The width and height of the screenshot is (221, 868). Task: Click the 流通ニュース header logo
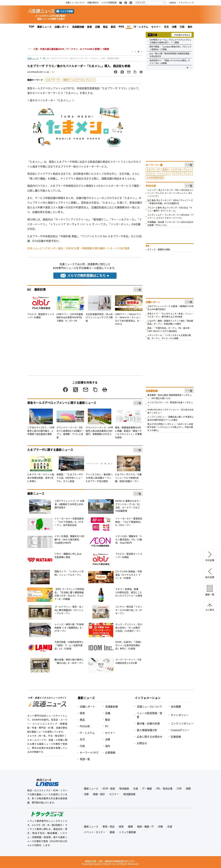(41, 11)
